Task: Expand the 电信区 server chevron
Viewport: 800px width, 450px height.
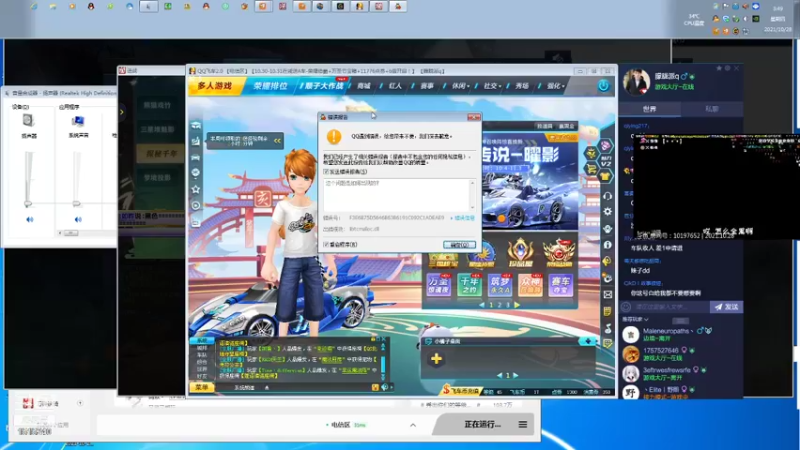Action: click(x=413, y=425)
